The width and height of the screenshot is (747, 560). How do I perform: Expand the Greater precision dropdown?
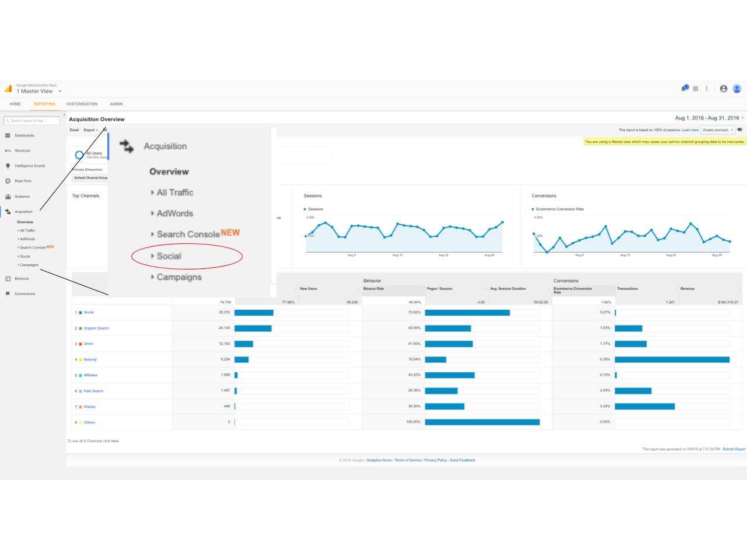click(x=718, y=130)
